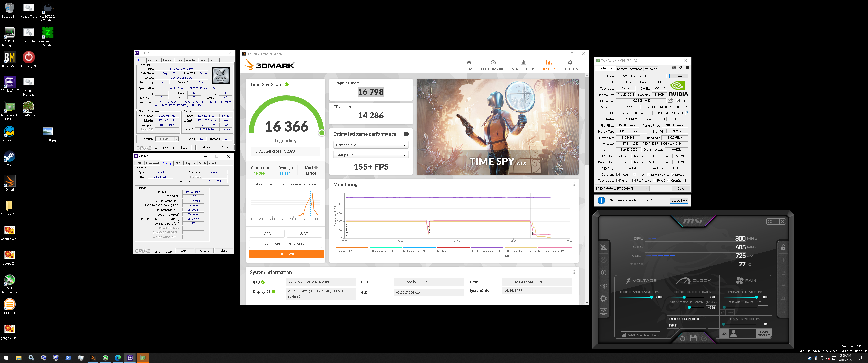This screenshot has width=868, height=363.
Task: Click GPU-Z BIOS export share icon
Action: (670, 101)
